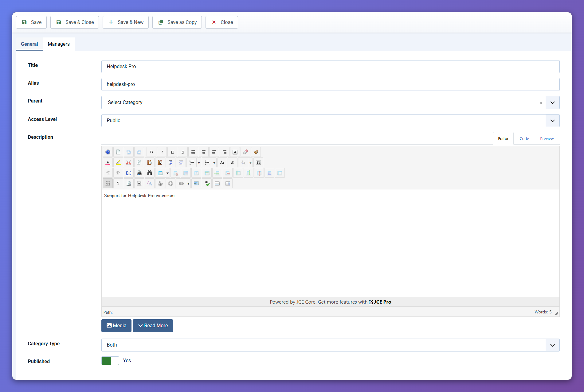Image resolution: width=584 pixels, height=392 pixels.
Task: Open the JCE Pro link
Action: 380,302
